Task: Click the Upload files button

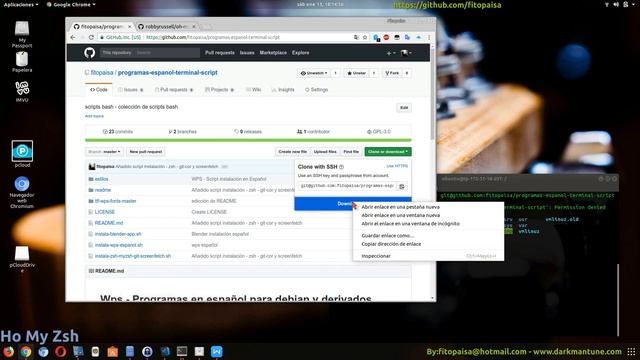Action: tap(325, 151)
